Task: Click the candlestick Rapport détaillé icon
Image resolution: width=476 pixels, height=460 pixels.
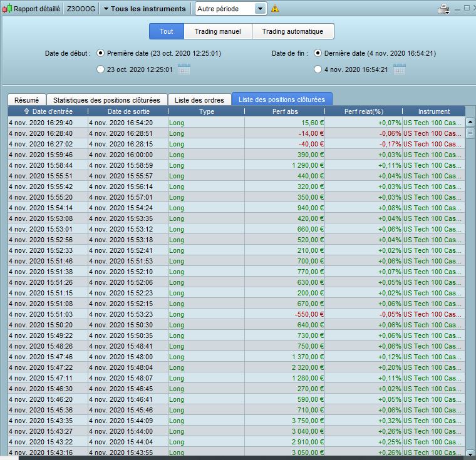Action: (x=7, y=9)
